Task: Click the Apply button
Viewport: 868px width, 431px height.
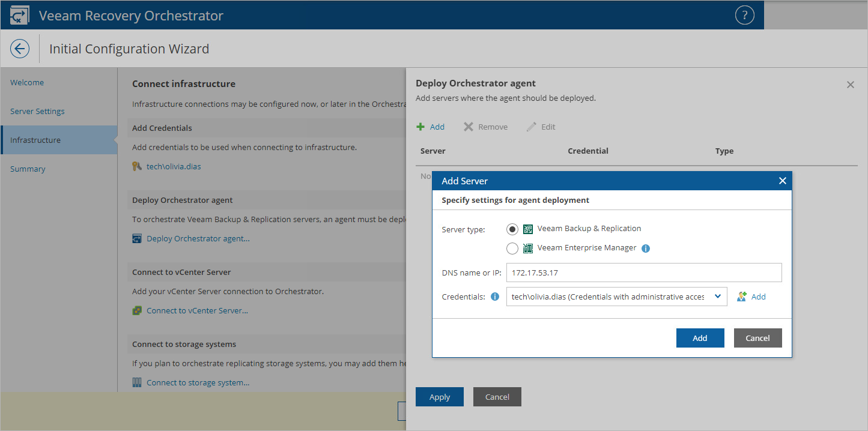Action: click(439, 396)
